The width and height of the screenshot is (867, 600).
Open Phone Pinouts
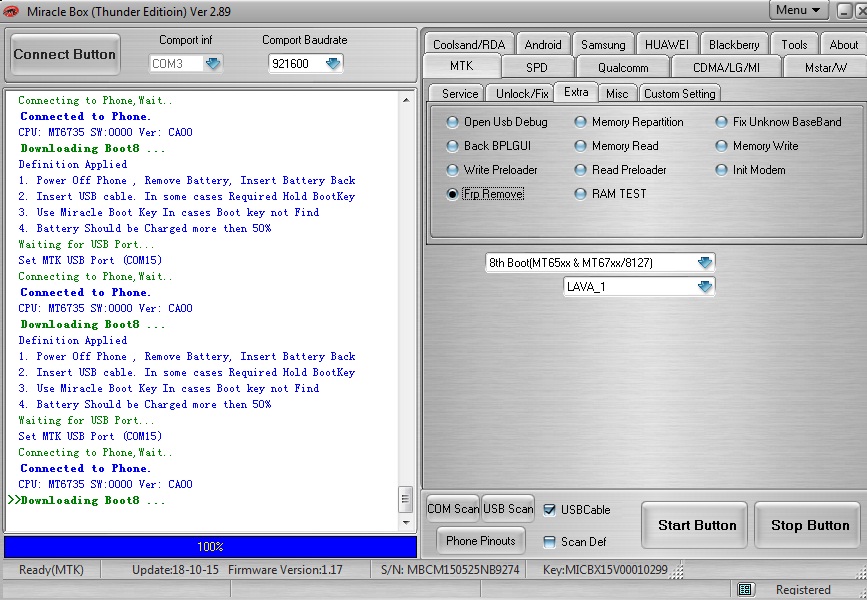click(x=480, y=541)
